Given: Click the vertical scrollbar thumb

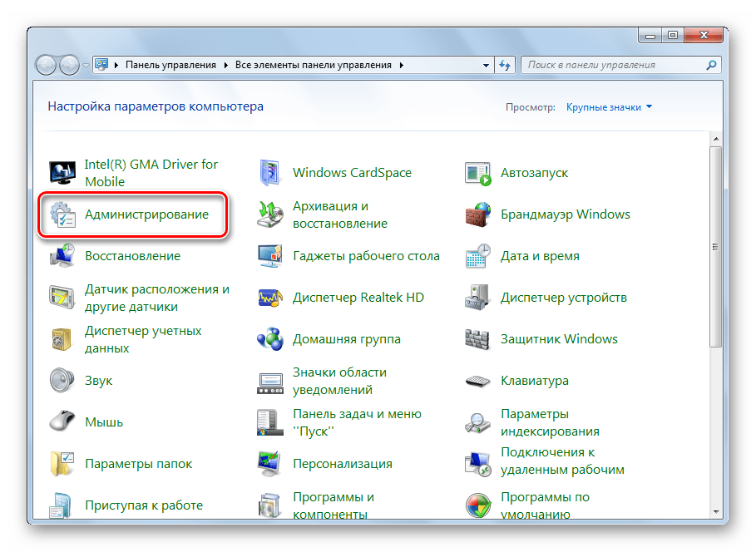Looking at the screenshot, I should [x=716, y=248].
